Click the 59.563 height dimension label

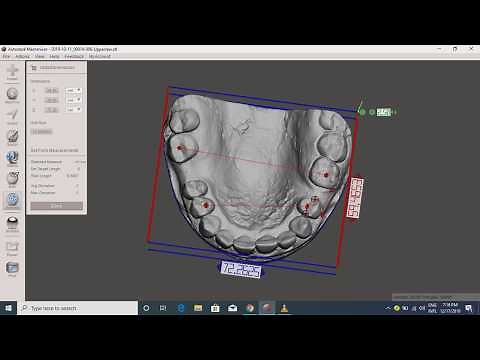point(355,198)
